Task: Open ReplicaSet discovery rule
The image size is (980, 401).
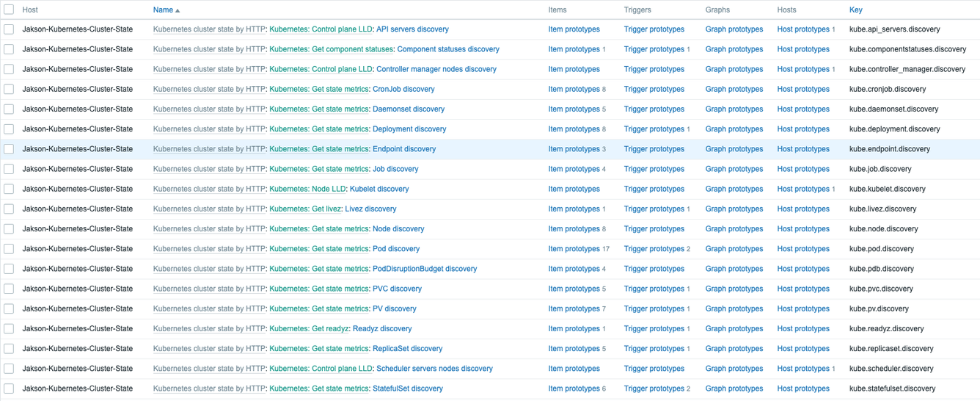Action: coord(408,349)
